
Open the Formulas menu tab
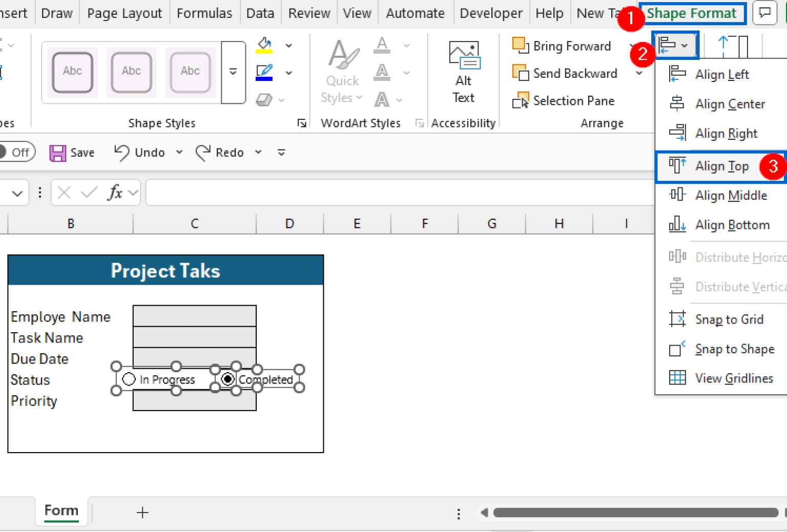tap(204, 13)
